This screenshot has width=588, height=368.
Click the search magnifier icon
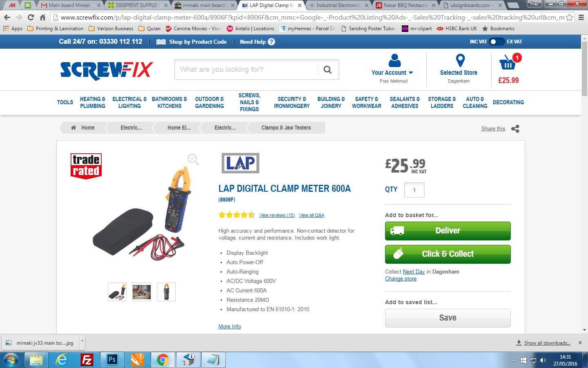(327, 70)
